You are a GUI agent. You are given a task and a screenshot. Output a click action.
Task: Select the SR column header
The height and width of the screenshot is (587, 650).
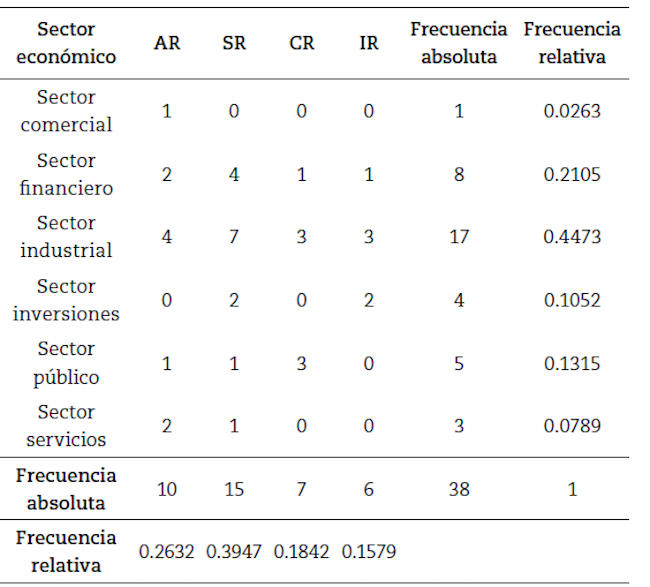234,44
